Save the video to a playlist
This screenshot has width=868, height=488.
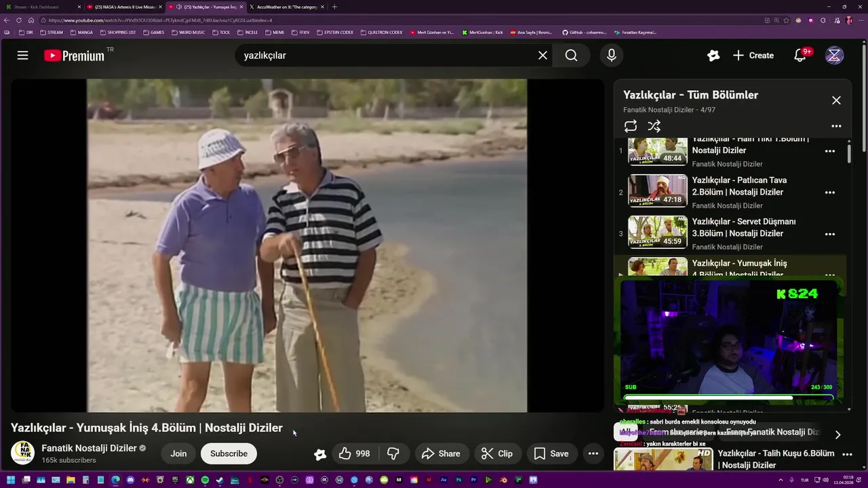pyautogui.click(x=551, y=453)
